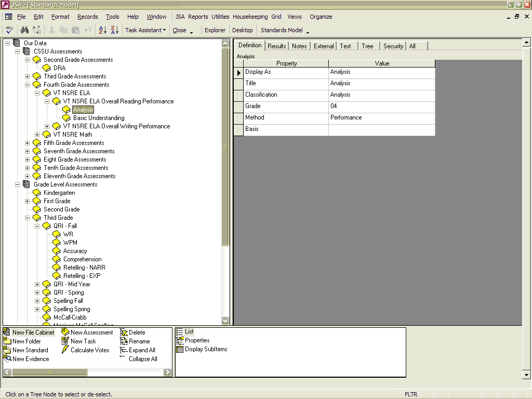Screen dimensions: 532x399
Task: Open the Records menu
Action: point(87,17)
